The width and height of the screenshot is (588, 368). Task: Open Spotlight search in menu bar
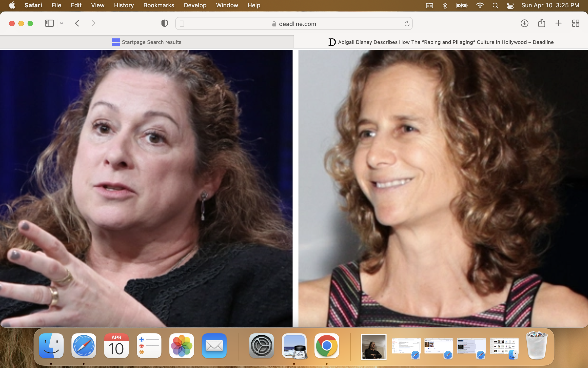click(x=495, y=5)
